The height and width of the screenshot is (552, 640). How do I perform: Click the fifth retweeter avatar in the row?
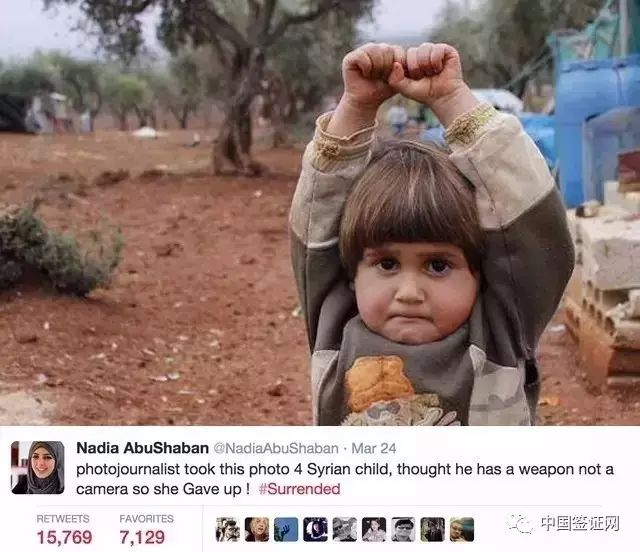345,530
